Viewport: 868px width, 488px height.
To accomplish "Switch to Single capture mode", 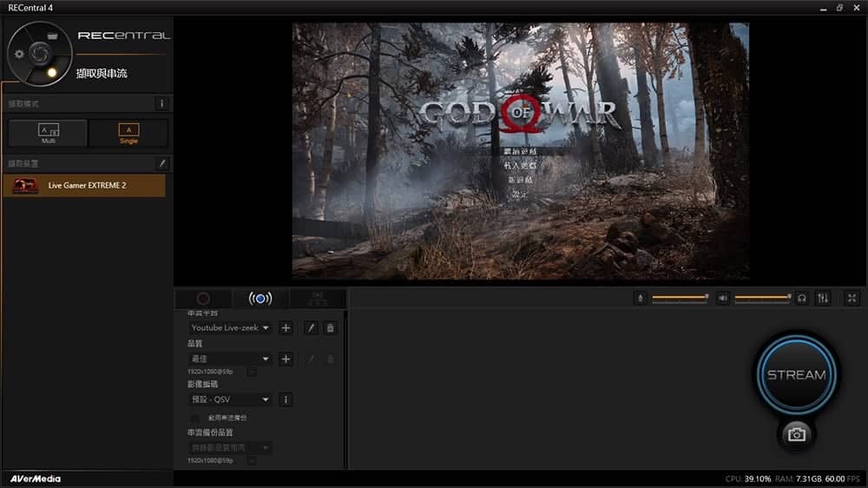I will pos(128,133).
